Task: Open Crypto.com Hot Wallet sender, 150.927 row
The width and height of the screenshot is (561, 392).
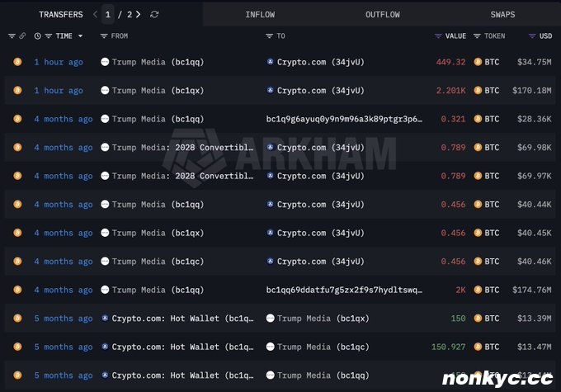Action: tap(182, 347)
